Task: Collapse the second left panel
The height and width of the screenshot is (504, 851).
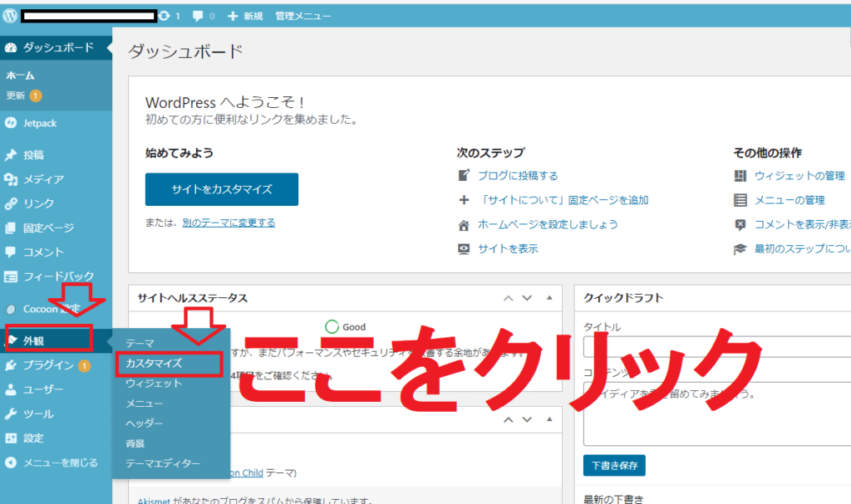Action: pyautogui.click(x=549, y=419)
